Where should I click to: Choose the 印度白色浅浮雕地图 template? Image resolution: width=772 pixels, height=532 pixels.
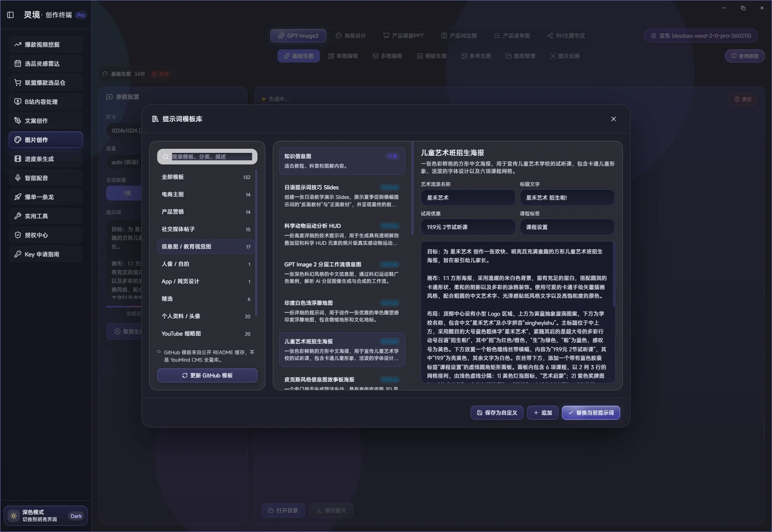click(342, 311)
